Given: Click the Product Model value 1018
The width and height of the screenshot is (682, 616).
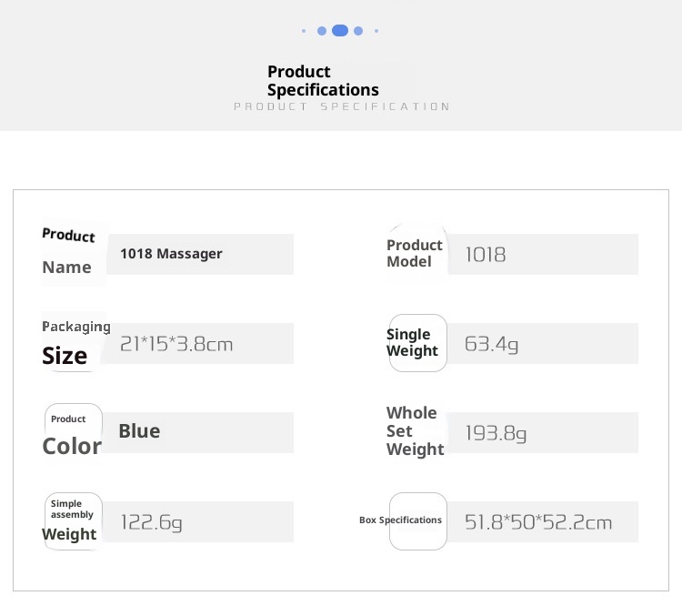Looking at the screenshot, I should pos(544,254).
